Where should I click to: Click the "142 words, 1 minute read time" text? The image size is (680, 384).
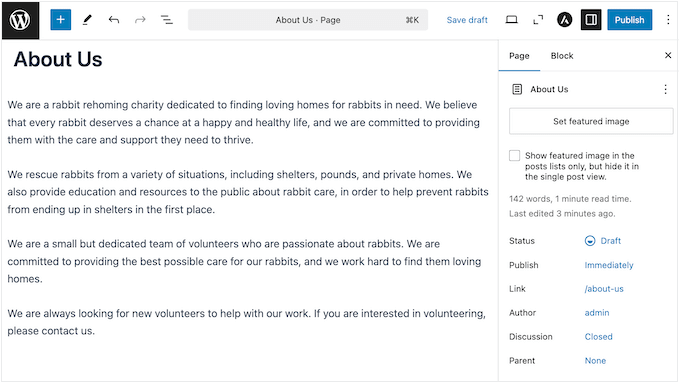[570, 199]
